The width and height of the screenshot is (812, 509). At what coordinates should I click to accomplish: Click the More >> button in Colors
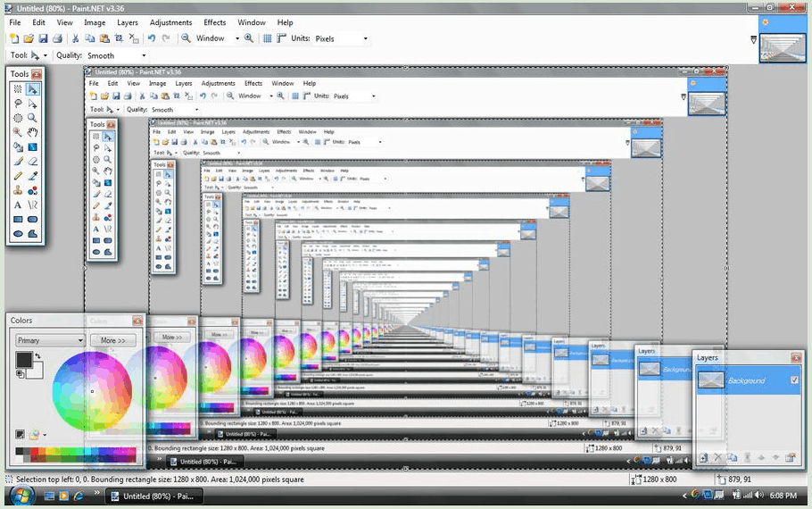tap(113, 340)
